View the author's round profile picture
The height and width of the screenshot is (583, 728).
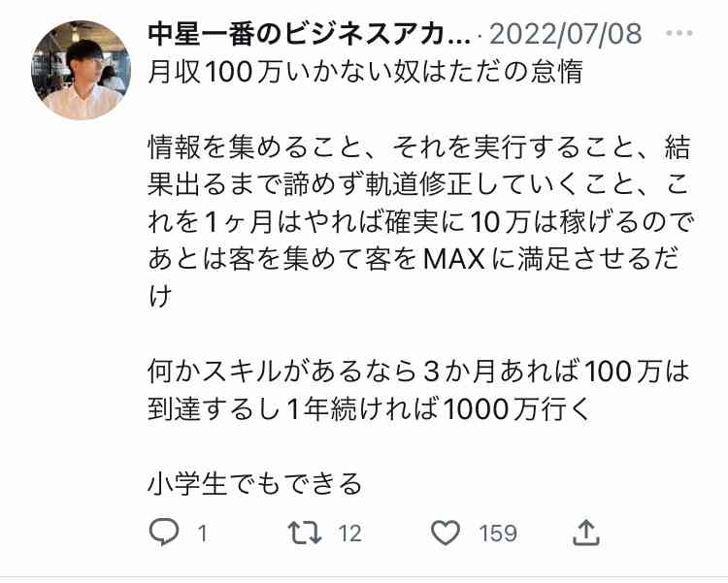81,70
